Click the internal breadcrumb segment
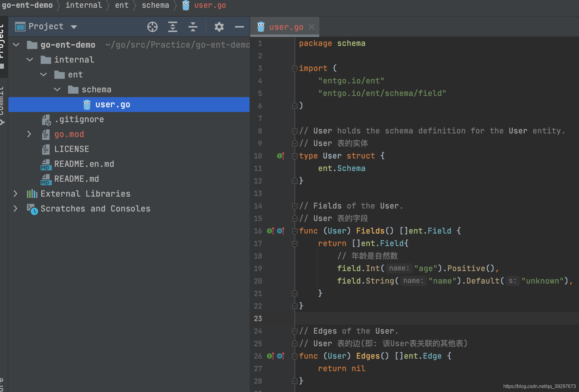The width and height of the screenshot is (579, 392). [x=84, y=5]
